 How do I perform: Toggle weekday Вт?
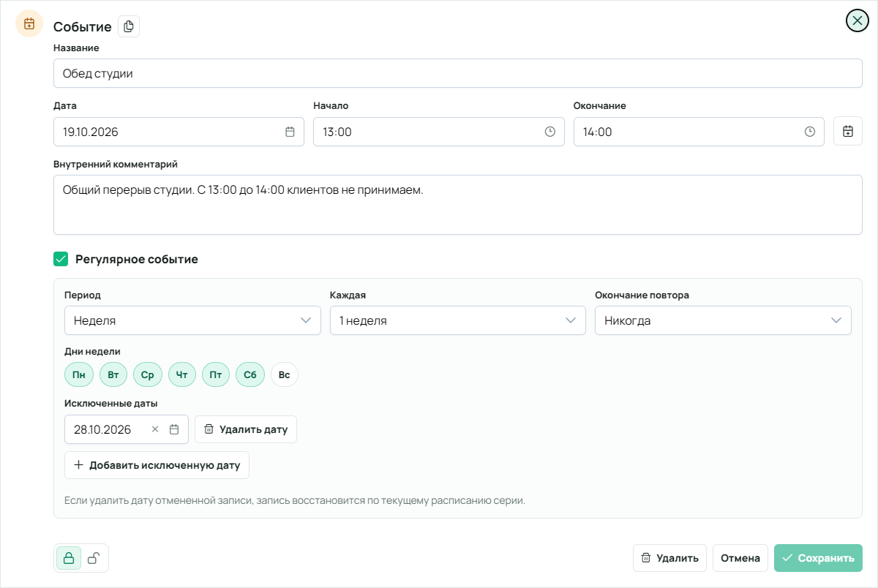113,375
